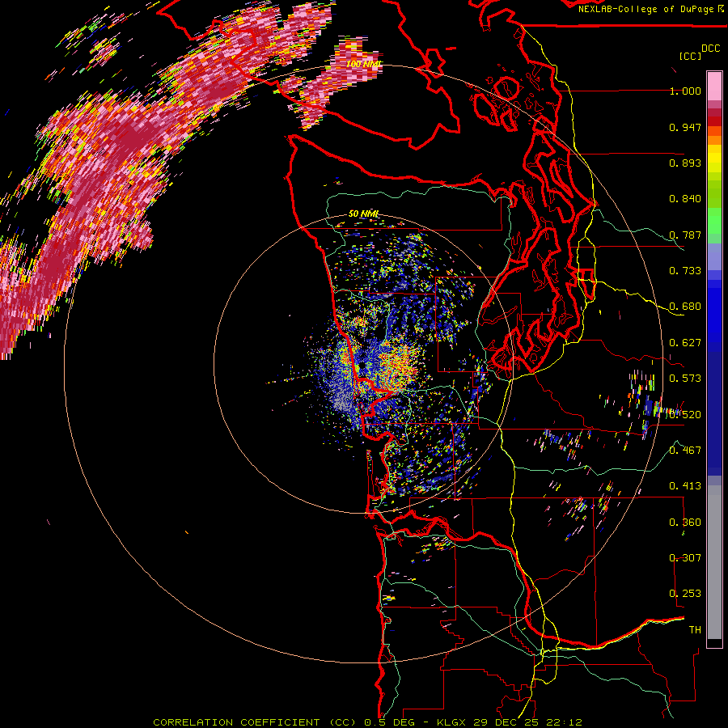Click the 0.467 scale label
The width and height of the screenshot is (728, 728).
[685, 450]
